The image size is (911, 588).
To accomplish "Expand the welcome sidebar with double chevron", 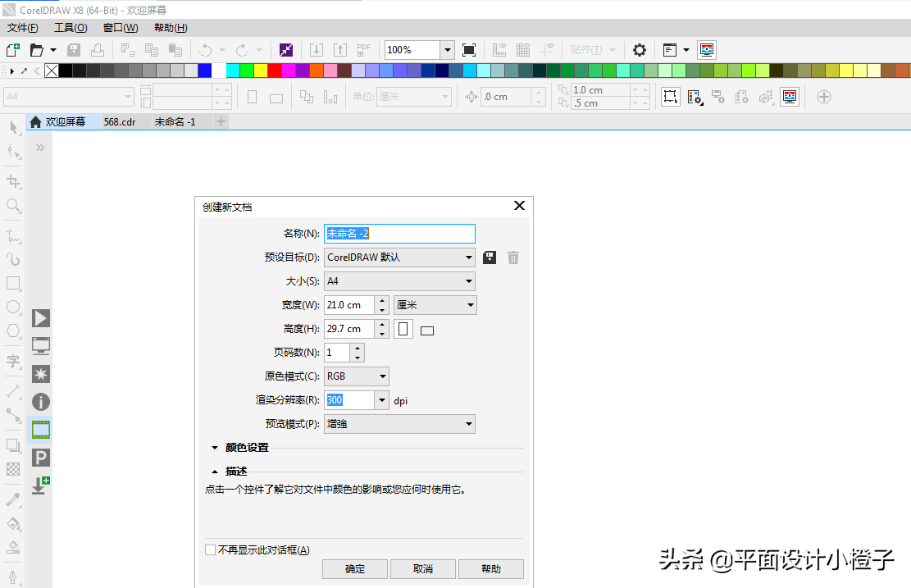I will tap(40, 148).
